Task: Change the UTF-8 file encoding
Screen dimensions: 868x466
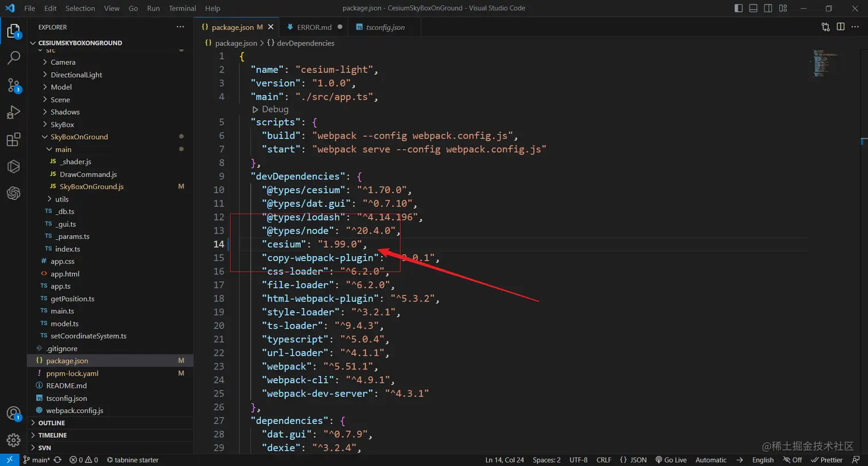Action: tap(579, 460)
